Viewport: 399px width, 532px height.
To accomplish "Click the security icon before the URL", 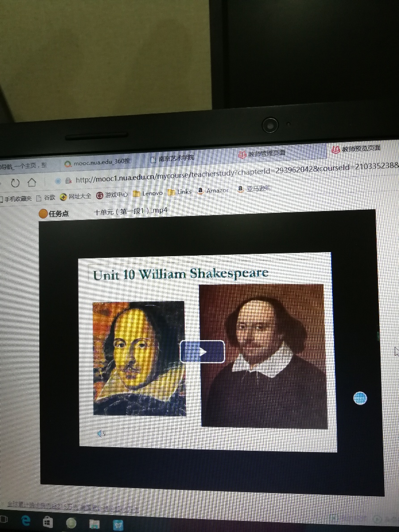I will [x=68, y=181].
